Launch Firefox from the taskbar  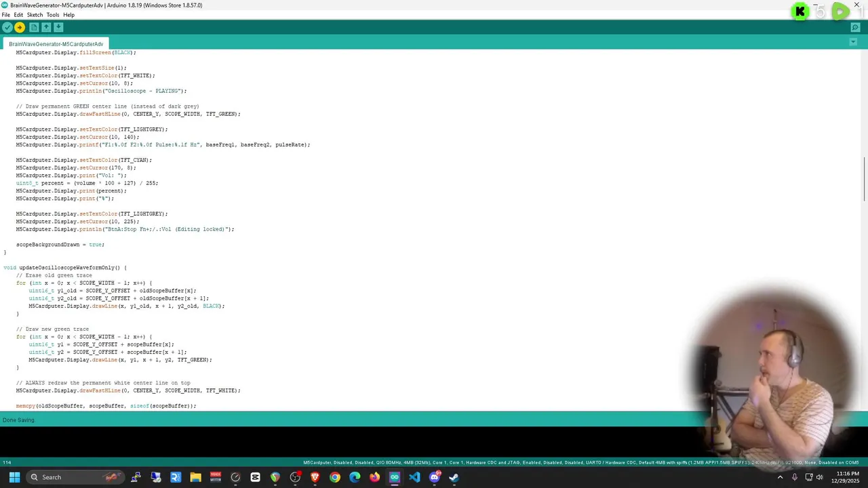coord(374,477)
